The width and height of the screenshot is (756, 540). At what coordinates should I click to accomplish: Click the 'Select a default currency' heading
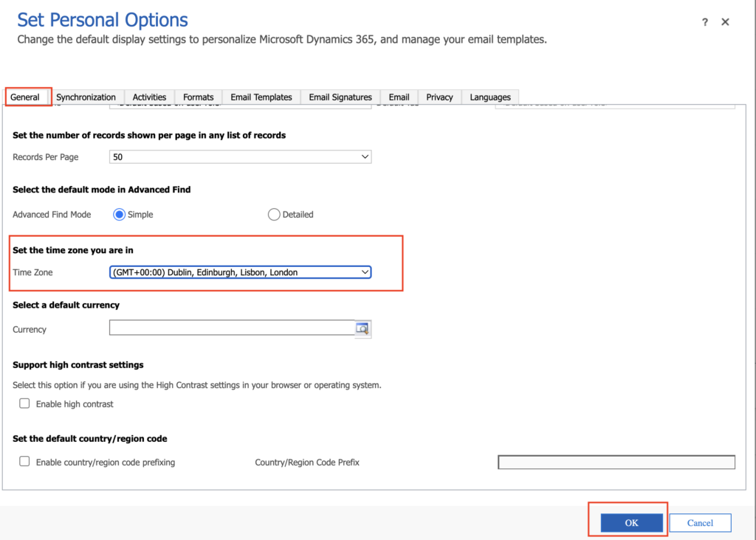click(66, 305)
